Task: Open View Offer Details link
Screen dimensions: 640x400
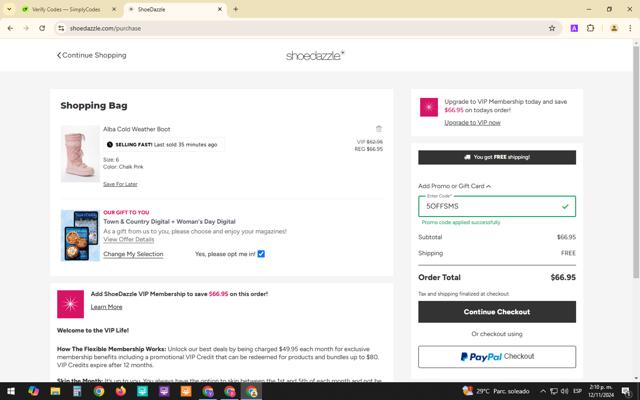Action: pyautogui.click(x=129, y=240)
